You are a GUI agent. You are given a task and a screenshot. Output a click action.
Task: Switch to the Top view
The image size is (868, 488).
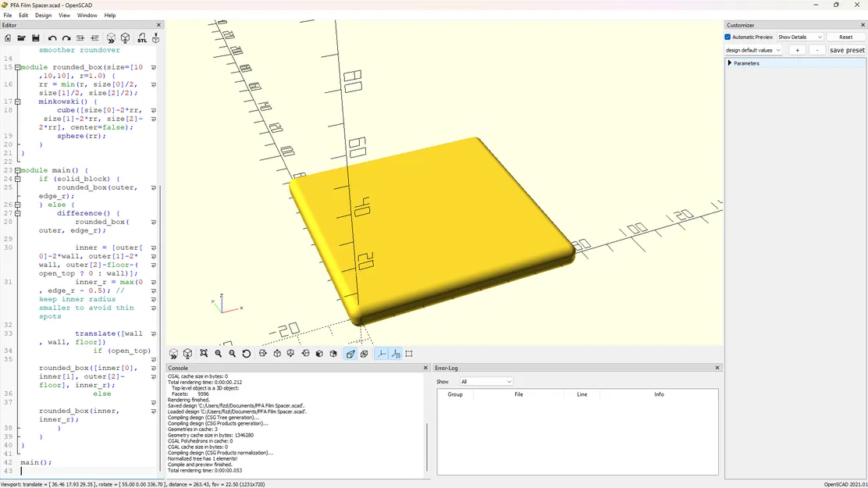277,354
